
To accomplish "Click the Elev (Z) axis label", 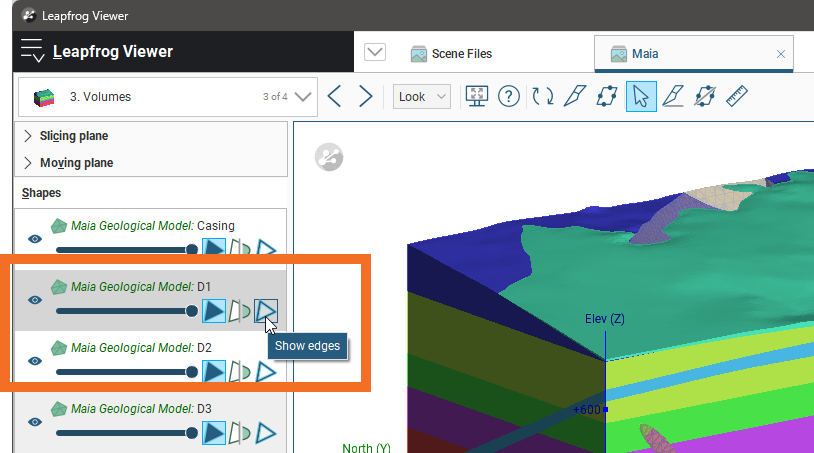I will [x=605, y=319].
